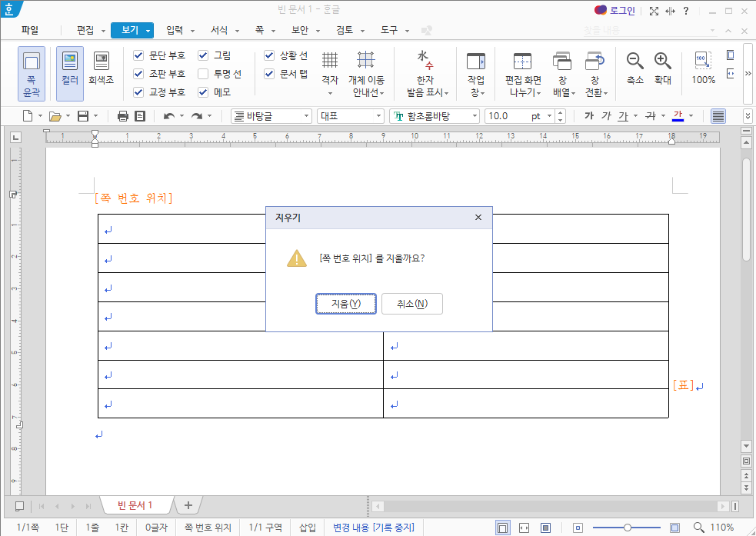756x536 pixels.
Task: Click the justify alignment icon
Action: coord(718,116)
